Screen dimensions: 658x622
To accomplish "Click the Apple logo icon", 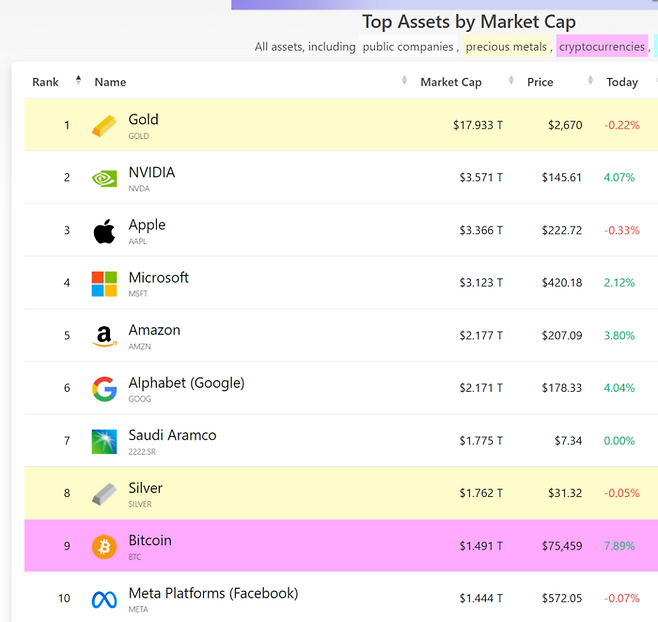I will [104, 232].
